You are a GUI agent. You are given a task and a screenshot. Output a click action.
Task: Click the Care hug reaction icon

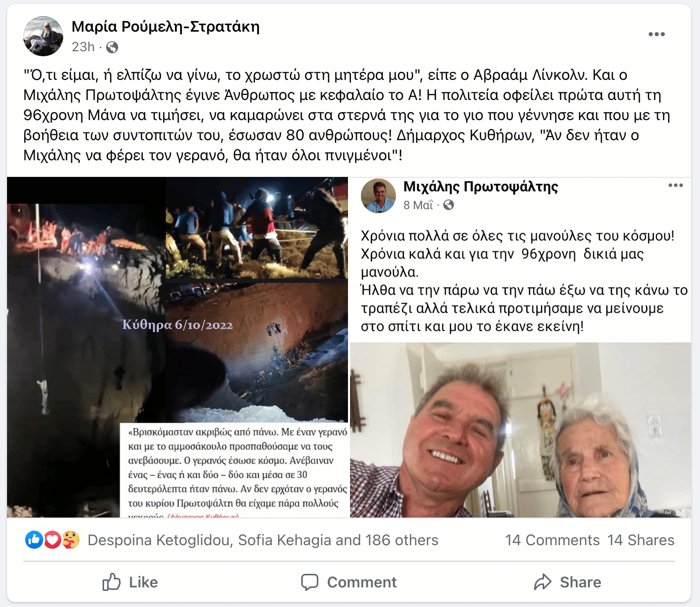tap(71, 540)
